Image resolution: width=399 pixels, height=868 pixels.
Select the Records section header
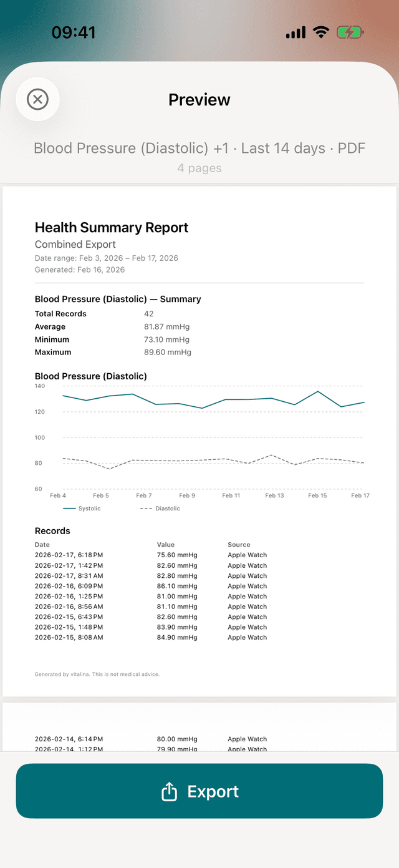coord(52,531)
